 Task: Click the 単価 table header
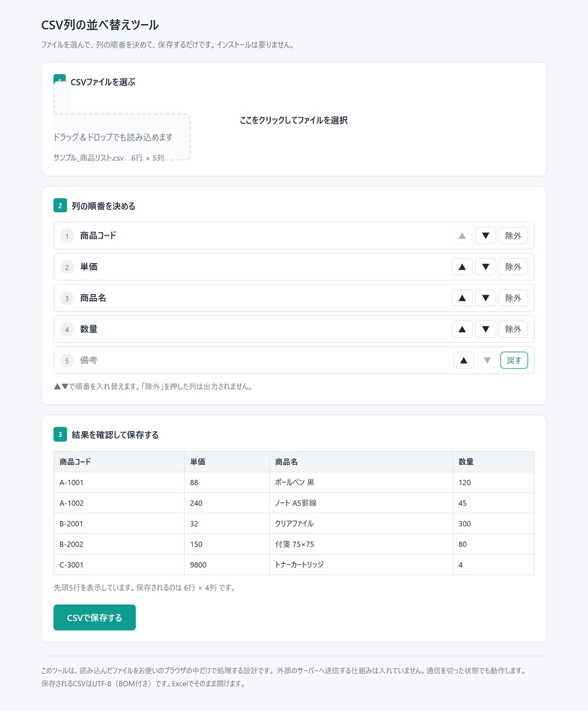(x=227, y=462)
